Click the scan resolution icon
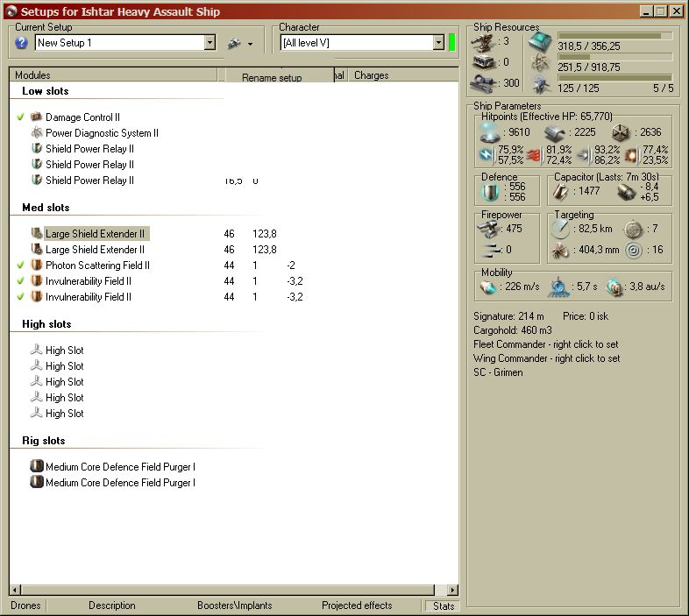Screen dimensions: 689x616 [x=561, y=250]
